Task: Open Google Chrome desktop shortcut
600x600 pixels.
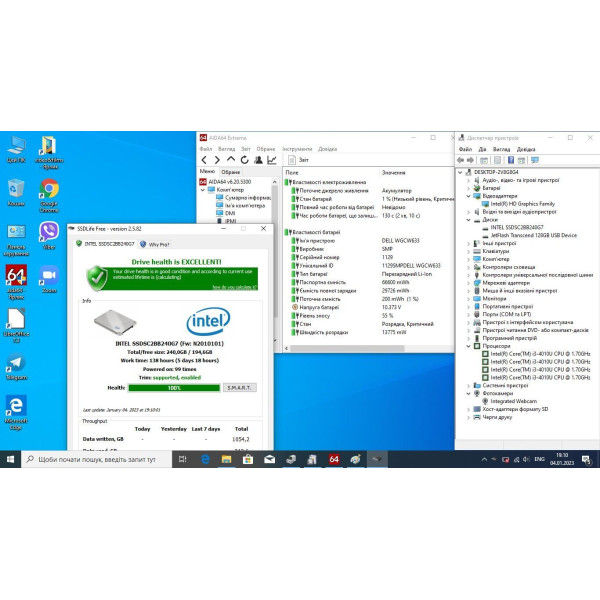Action: 49,196
